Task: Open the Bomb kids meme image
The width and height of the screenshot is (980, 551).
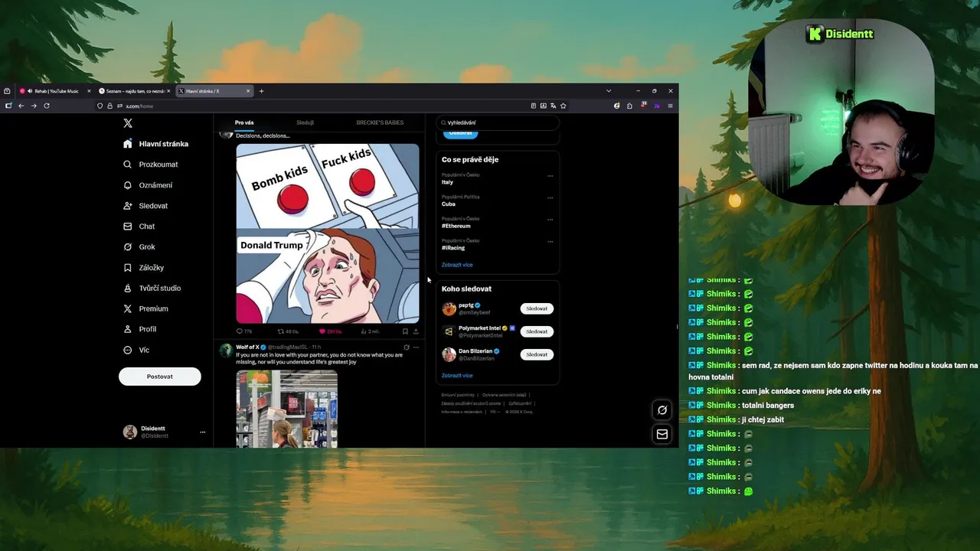Action: 328,233
